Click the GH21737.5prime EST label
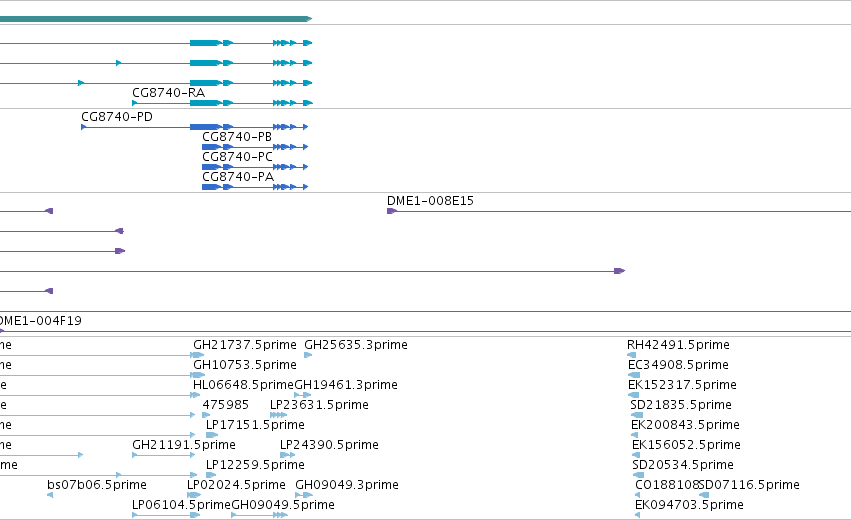The height and width of the screenshot is (520, 851). pyautogui.click(x=245, y=345)
